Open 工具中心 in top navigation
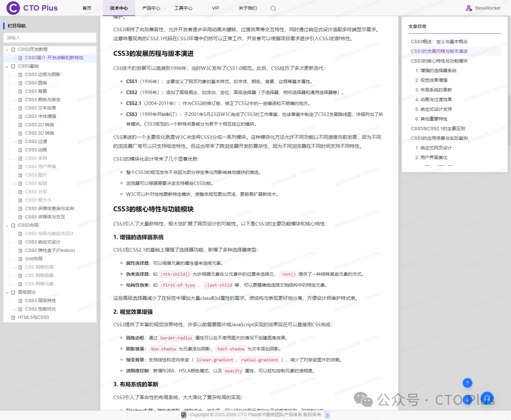Viewport: 511px width, 420px height. (183, 8)
